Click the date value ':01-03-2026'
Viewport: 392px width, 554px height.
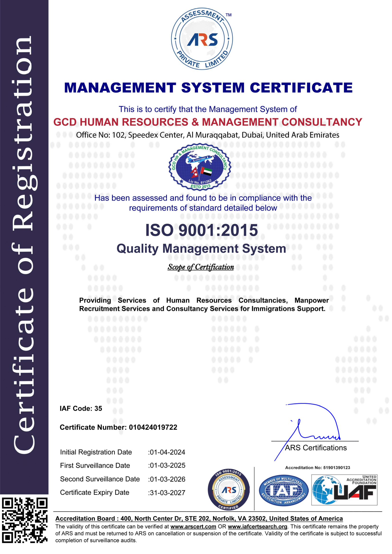167,479
